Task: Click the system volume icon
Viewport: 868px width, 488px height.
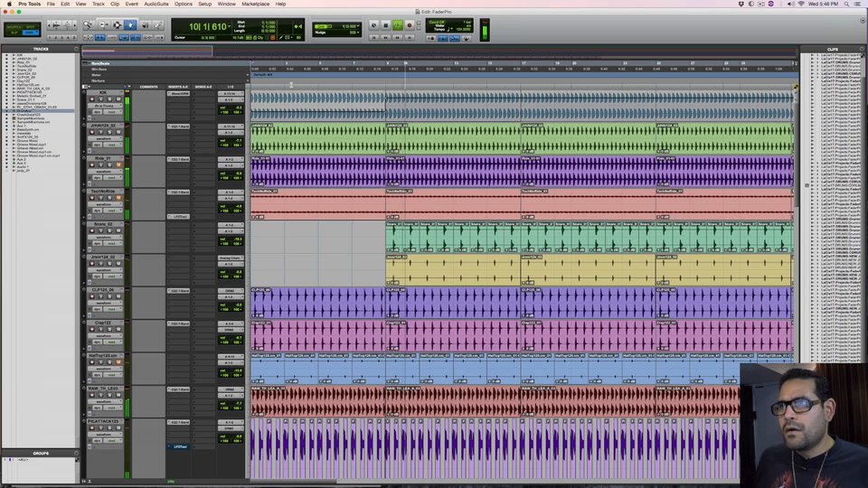Action: (790, 4)
